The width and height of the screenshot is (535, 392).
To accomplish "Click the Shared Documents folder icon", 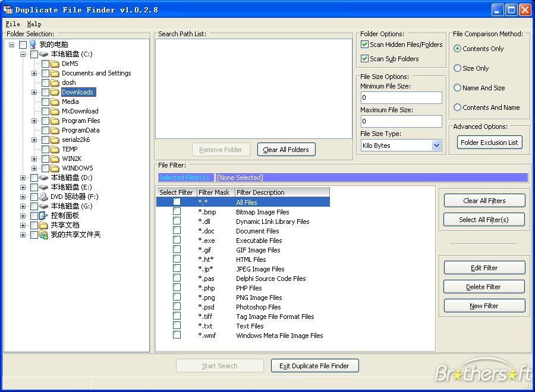I will coord(43,225).
